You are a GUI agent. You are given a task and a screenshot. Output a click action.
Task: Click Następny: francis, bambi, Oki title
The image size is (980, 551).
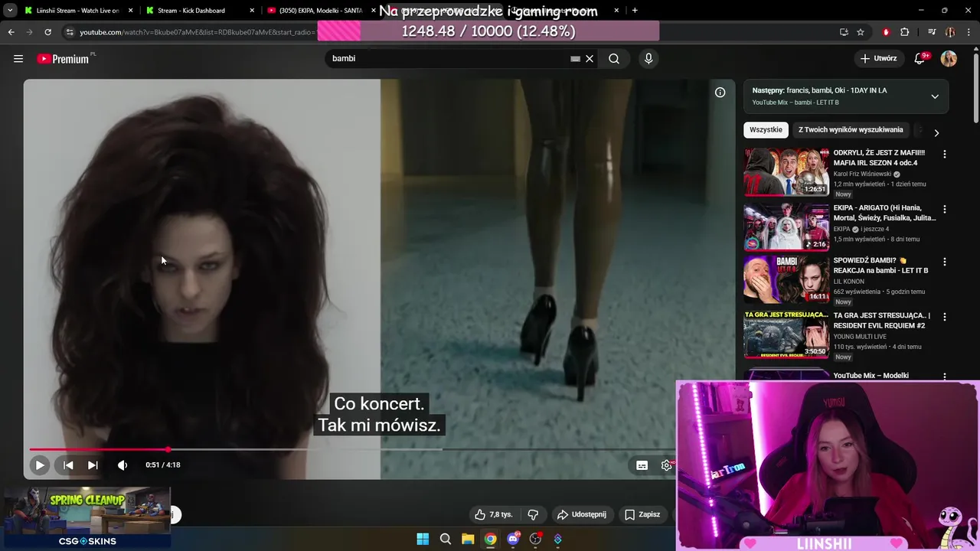coord(819,90)
